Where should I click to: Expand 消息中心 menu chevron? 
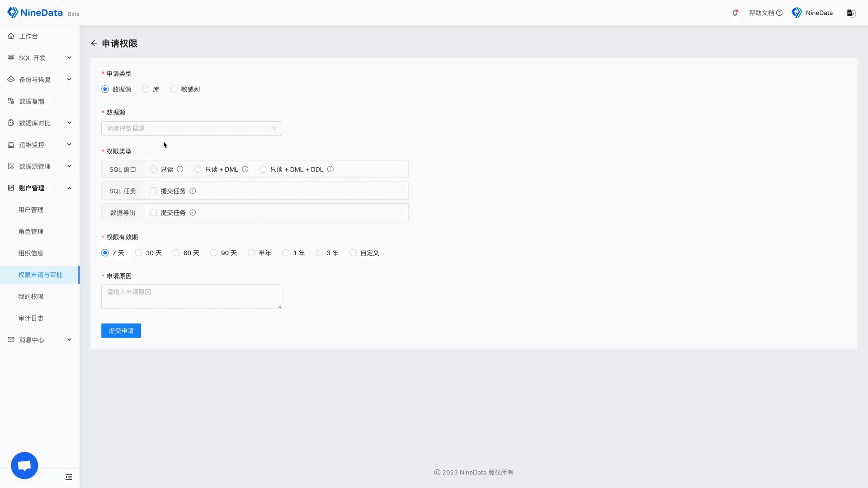click(69, 340)
